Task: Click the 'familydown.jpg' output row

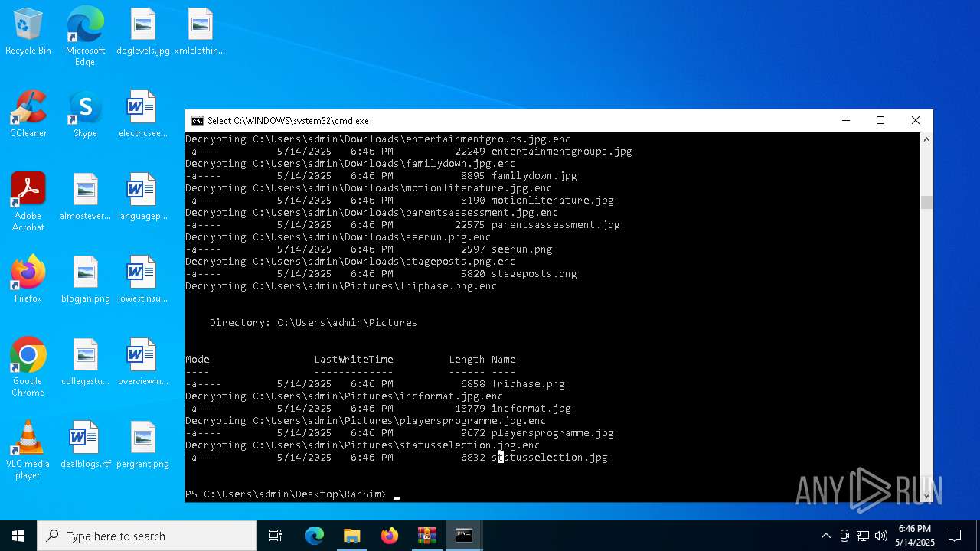Action: click(381, 176)
